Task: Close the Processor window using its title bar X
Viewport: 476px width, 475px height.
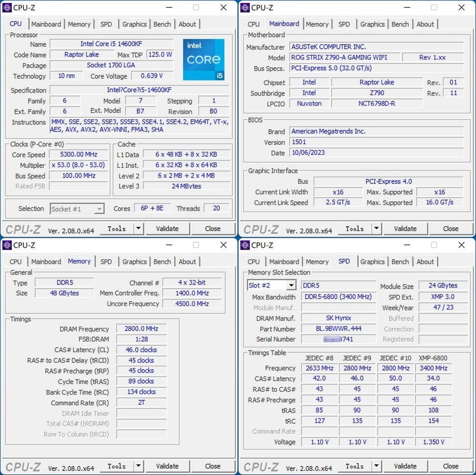Action: point(223,8)
